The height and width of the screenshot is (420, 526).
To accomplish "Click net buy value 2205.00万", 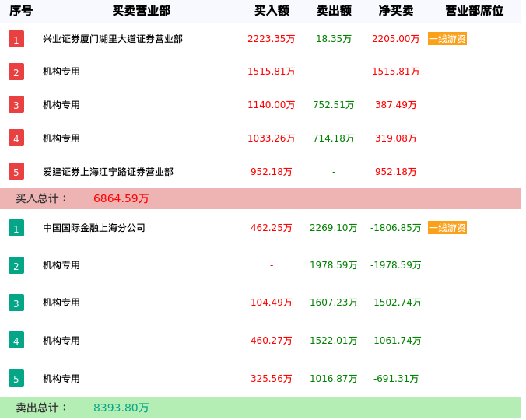I will tap(395, 39).
